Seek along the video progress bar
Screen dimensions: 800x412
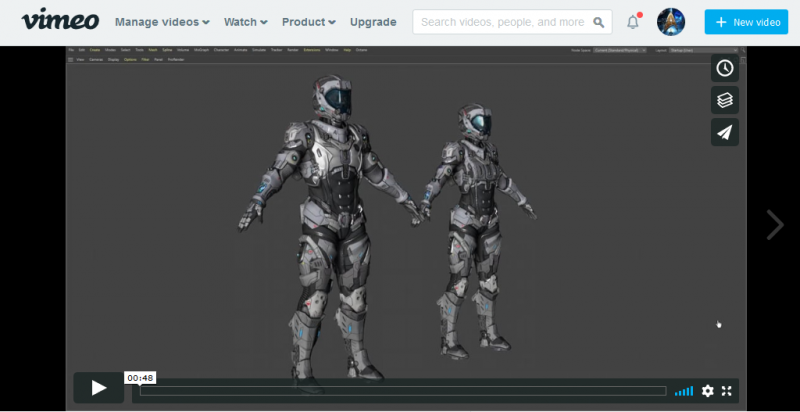pos(403,391)
